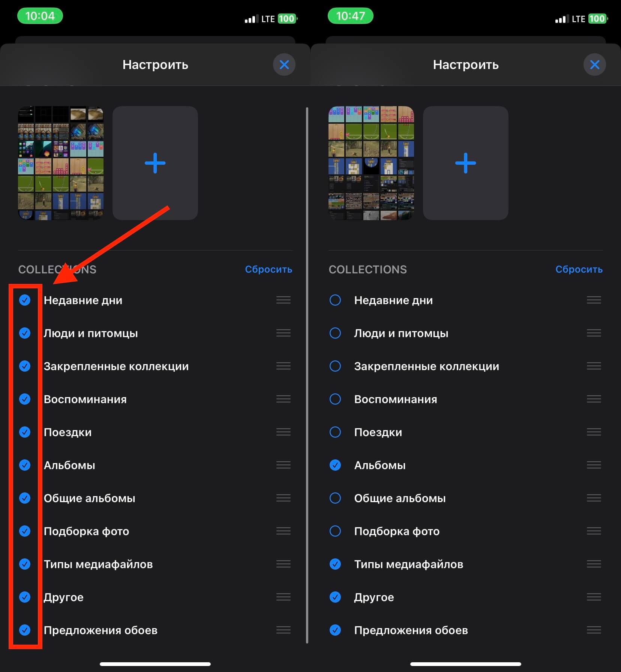Disable Предложения обоев in the 10:04 screen

point(25,630)
